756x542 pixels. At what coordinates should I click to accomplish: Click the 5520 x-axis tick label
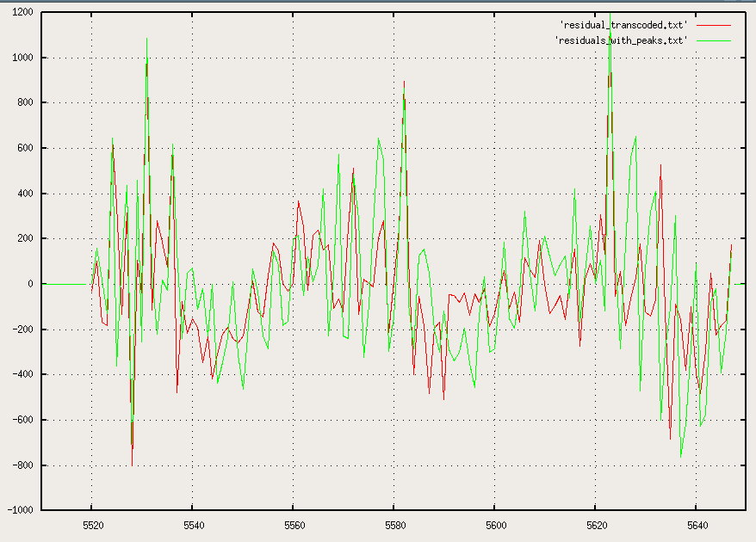(x=92, y=524)
